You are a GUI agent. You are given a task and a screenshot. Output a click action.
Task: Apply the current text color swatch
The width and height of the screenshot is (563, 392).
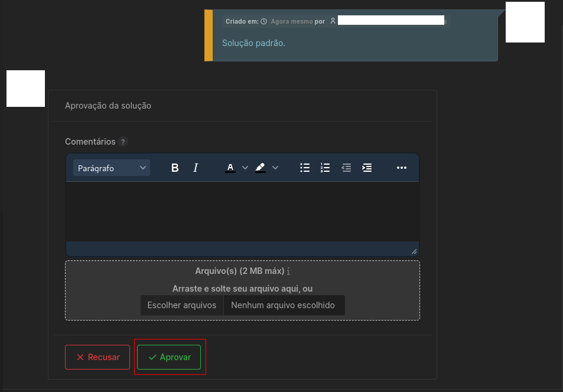click(230, 168)
